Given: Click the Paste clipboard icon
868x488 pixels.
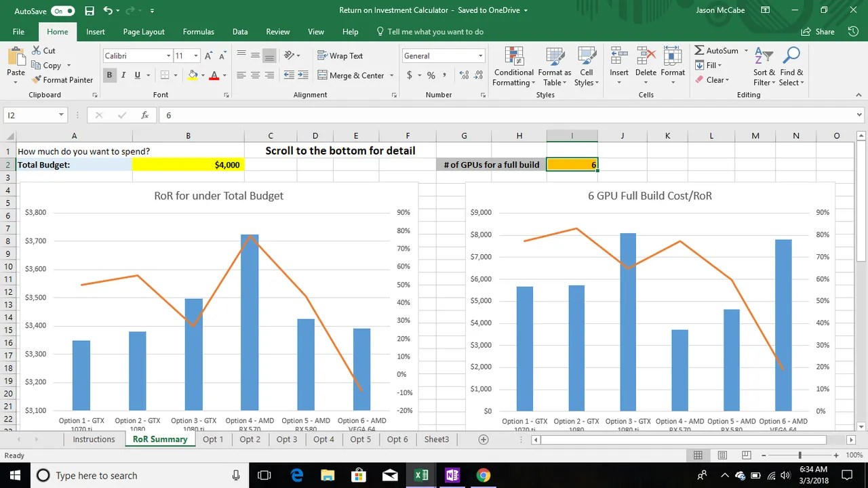Looking at the screenshot, I should (x=16, y=57).
